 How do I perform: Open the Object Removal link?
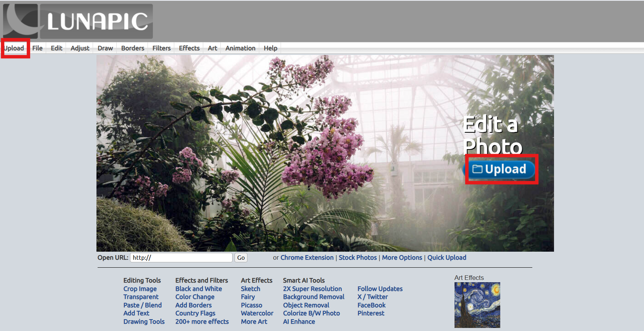306,305
